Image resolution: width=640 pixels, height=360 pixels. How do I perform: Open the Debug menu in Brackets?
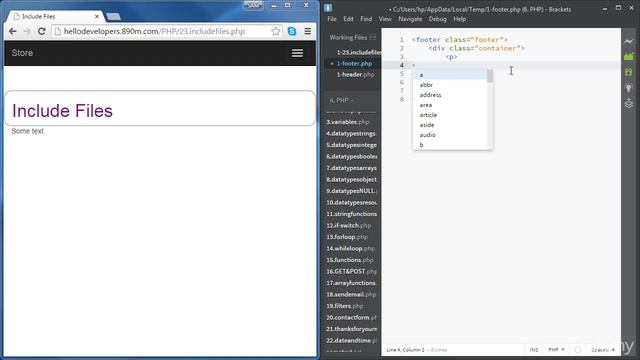coord(438,19)
